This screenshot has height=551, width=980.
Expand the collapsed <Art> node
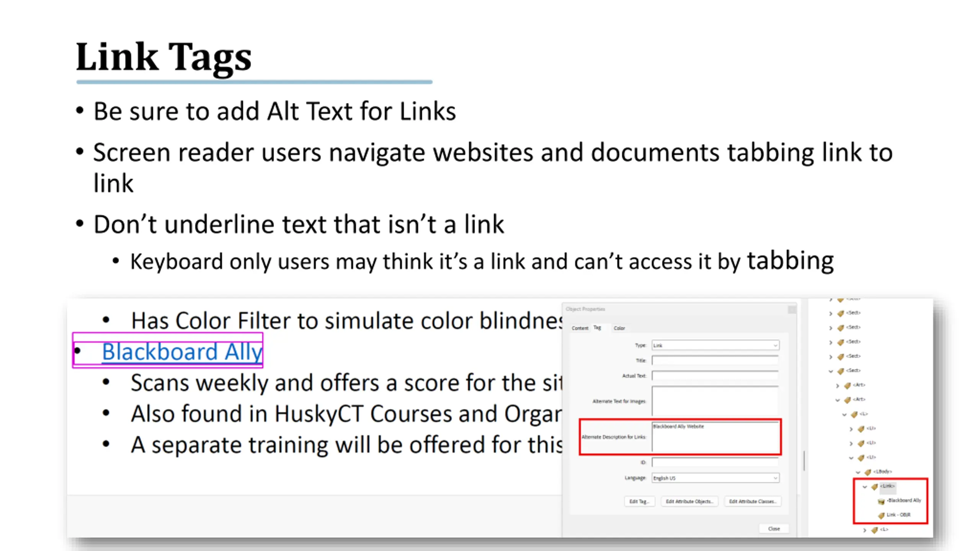(x=838, y=385)
